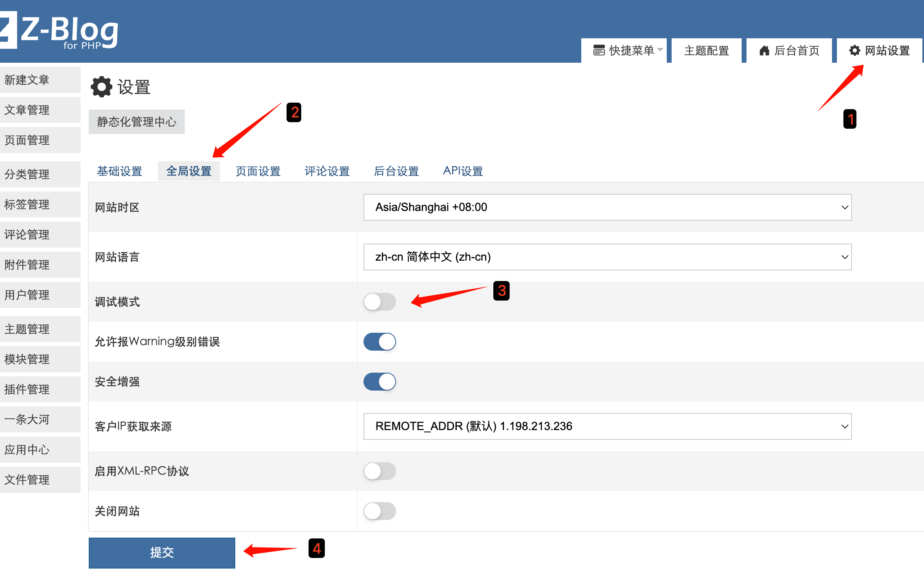Select 插件管理 in the sidebar
This screenshot has width=924, height=571.
point(27,389)
